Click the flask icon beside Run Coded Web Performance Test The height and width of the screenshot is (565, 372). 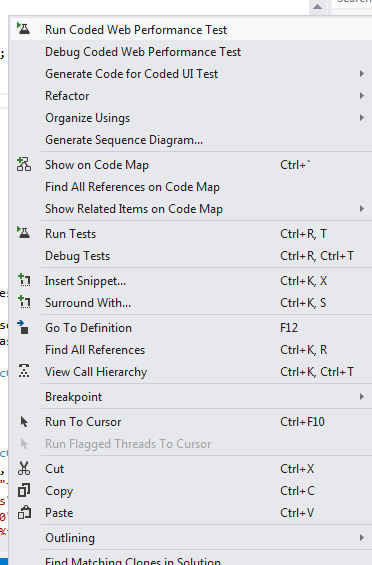coord(24,28)
